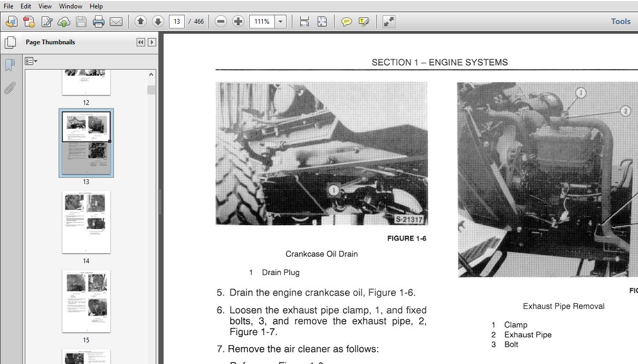Add a sticky note comment
The width and height of the screenshot is (638, 364).
click(346, 22)
